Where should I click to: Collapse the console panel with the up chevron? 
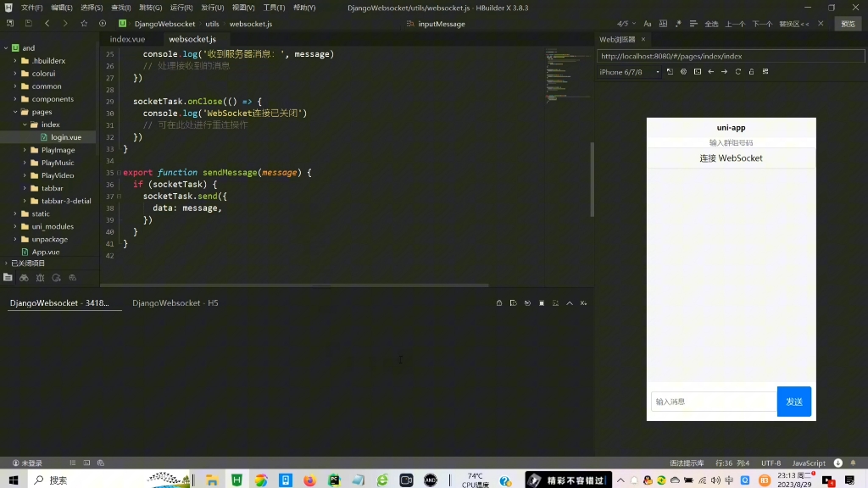[x=569, y=303]
